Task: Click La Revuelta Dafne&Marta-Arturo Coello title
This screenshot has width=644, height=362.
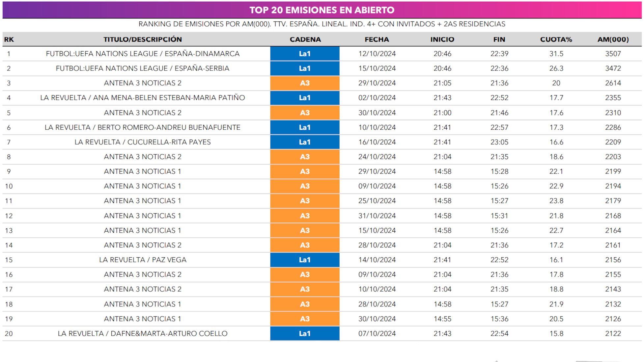Action: (x=143, y=333)
